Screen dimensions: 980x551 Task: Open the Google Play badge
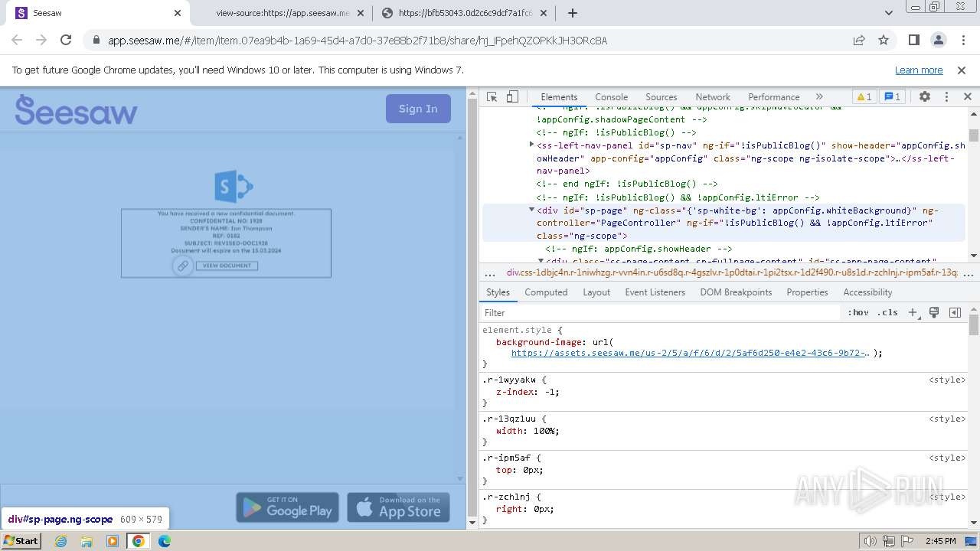(x=287, y=507)
